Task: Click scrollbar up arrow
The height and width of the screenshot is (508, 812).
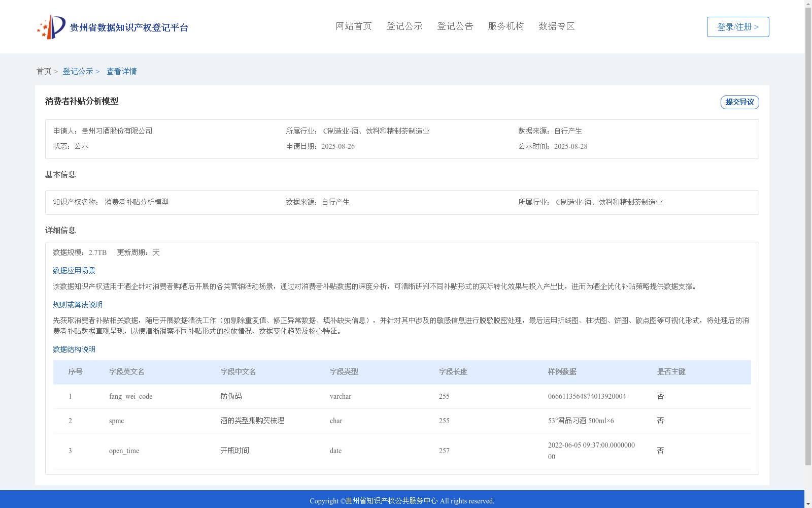Action: 808,4
